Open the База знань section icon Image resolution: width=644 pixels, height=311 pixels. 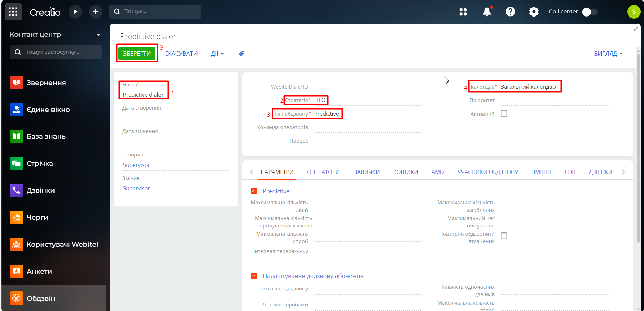coord(16,136)
